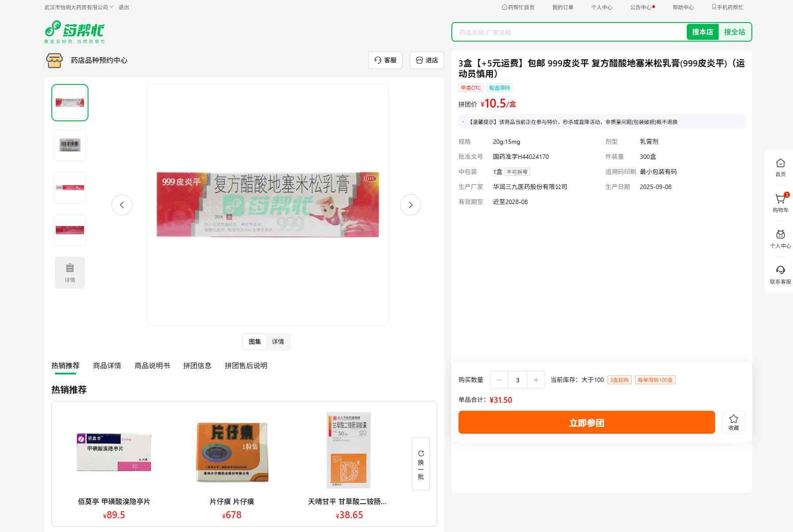793x532 pixels.
Task: Switch to the 商品说明书 tab
Action: point(152,366)
